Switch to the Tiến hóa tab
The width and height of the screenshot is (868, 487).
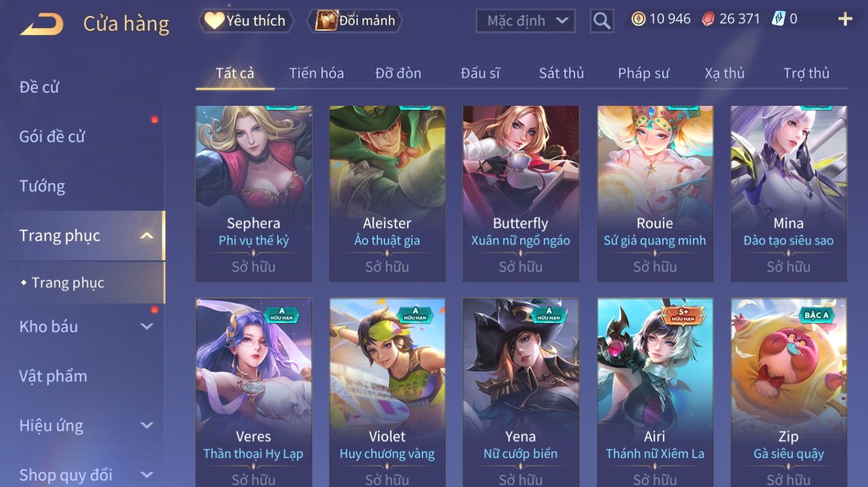[x=316, y=73]
